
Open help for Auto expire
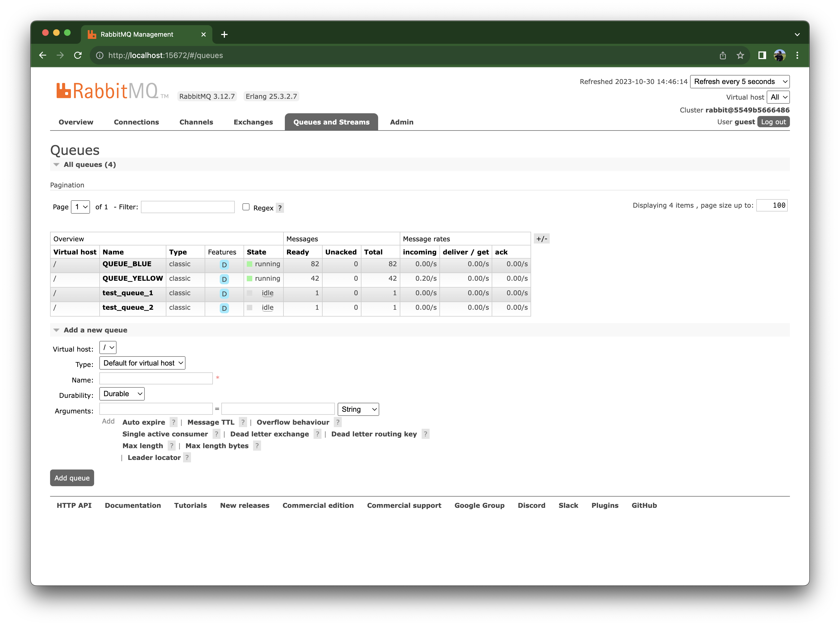pyautogui.click(x=173, y=422)
